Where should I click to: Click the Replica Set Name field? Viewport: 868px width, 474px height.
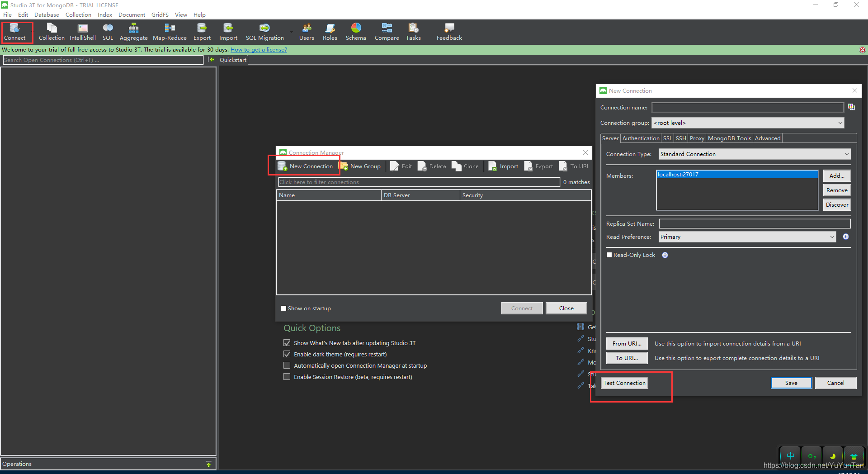(x=755, y=223)
